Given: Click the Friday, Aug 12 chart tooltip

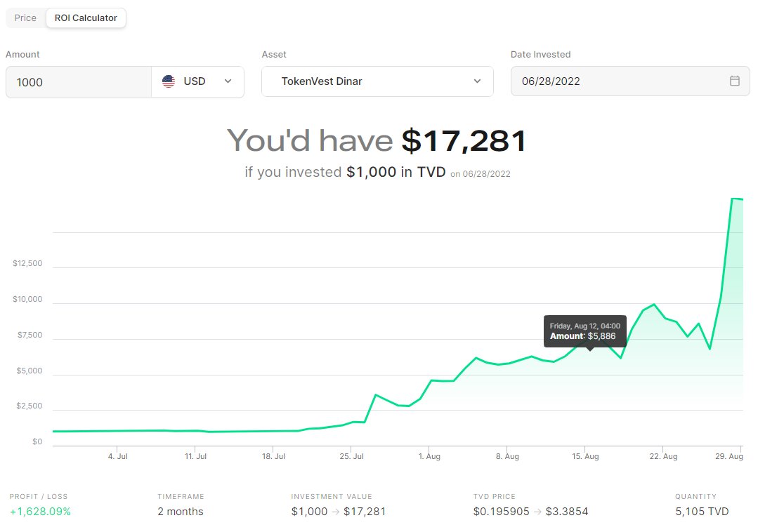Looking at the screenshot, I should [585, 331].
